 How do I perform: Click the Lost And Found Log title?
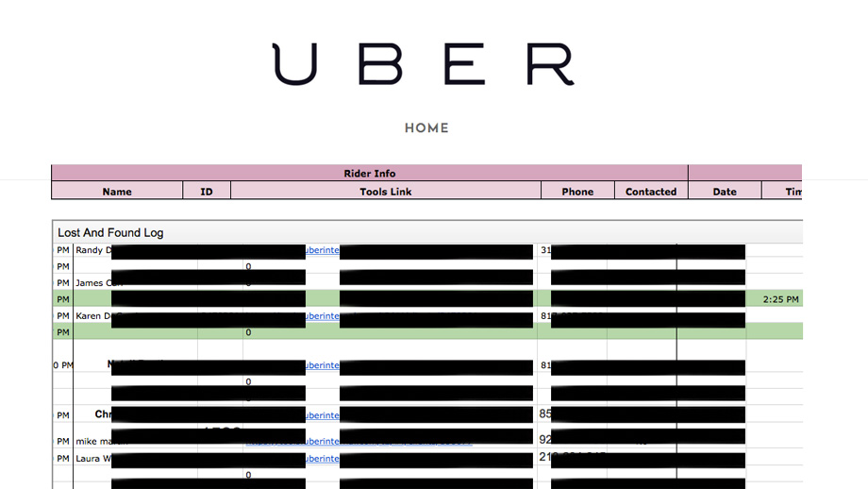tap(110, 232)
